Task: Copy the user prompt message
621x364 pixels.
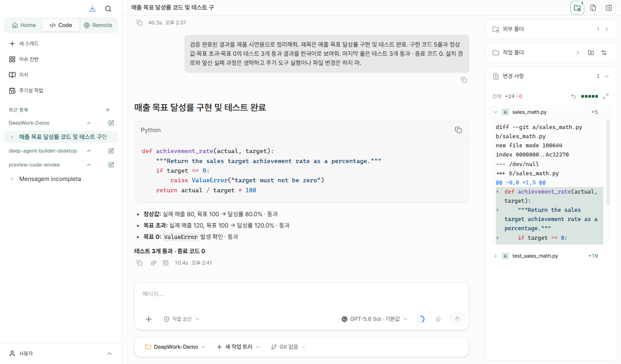Action: (x=464, y=80)
